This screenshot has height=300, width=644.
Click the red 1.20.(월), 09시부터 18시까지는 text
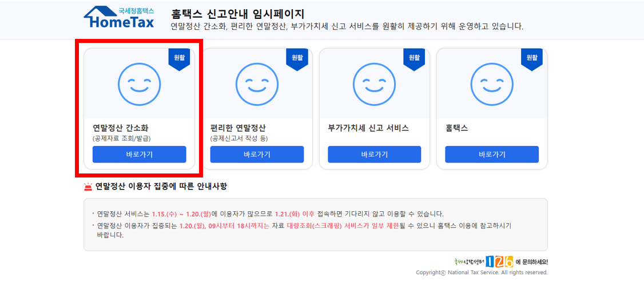tap(224, 226)
